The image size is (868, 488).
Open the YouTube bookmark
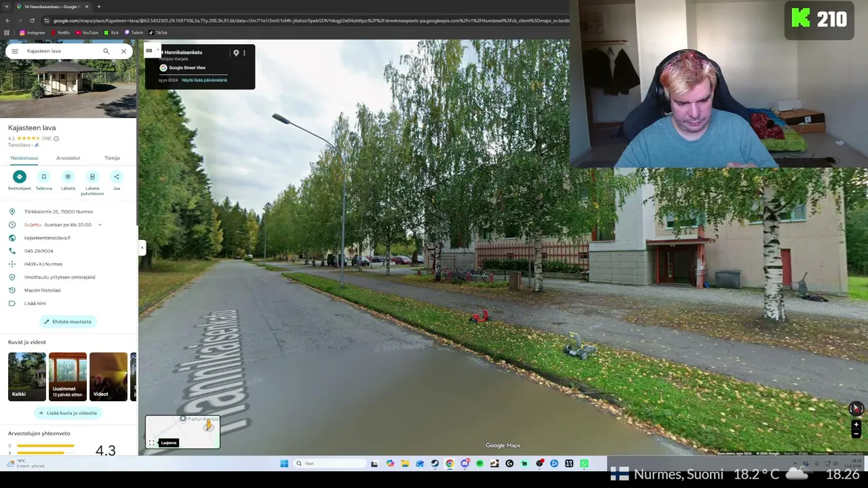coord(87,33)
